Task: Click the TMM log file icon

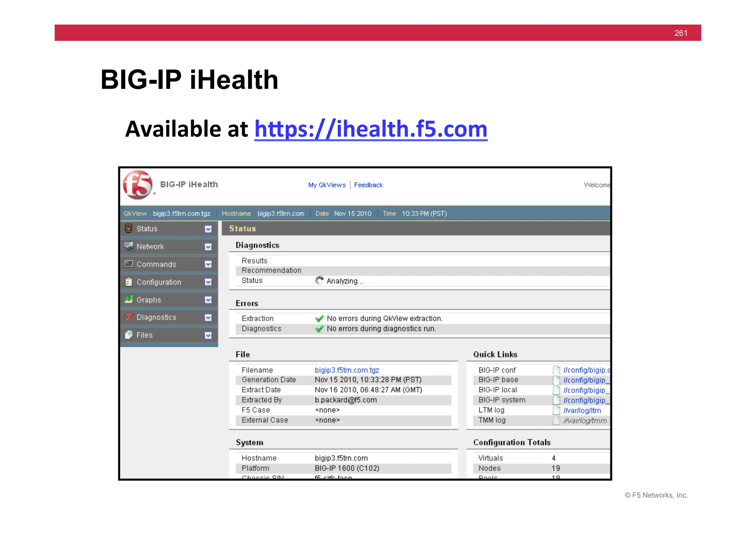Action: [556, 420]
